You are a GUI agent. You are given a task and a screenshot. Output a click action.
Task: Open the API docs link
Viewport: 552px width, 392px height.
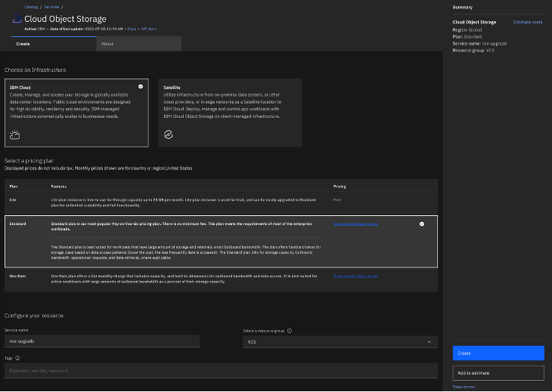148,29
